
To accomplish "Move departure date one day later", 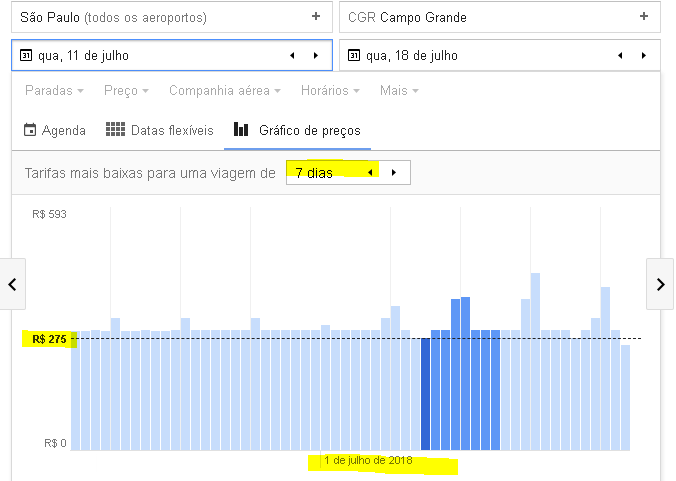I will tap(316, 55).
